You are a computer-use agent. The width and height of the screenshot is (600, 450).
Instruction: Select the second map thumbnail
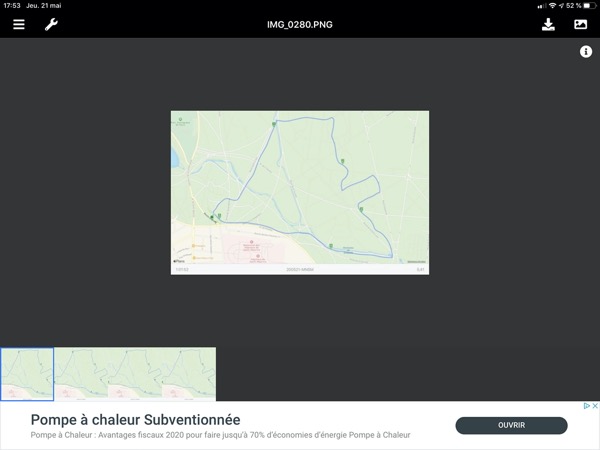81,374
